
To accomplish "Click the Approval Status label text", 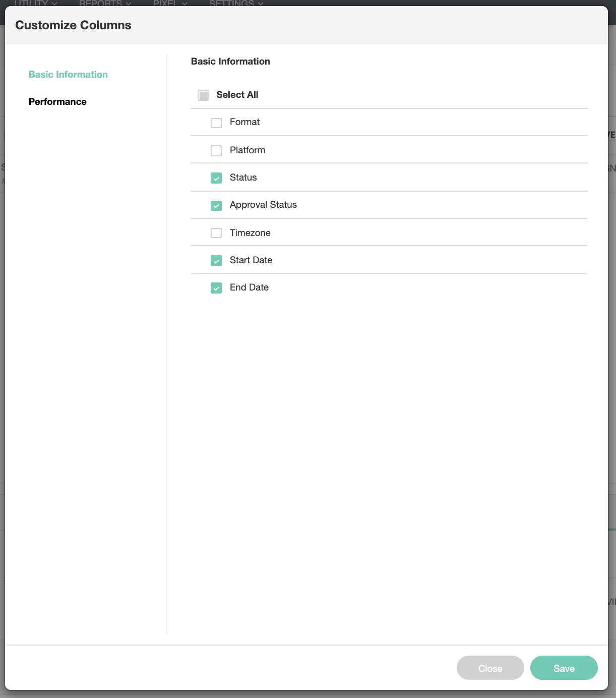I will [x=263, y=205].
